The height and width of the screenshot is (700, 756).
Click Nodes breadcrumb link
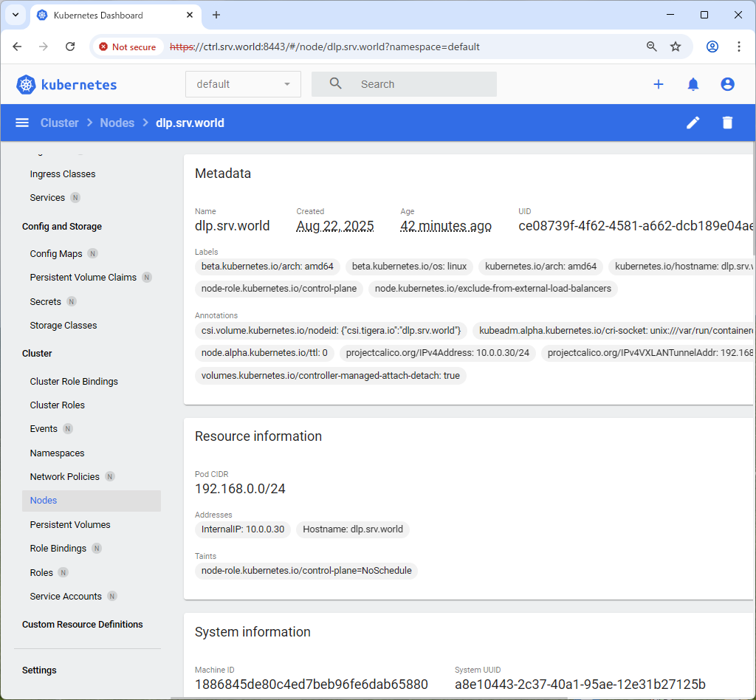coord(117,123)
